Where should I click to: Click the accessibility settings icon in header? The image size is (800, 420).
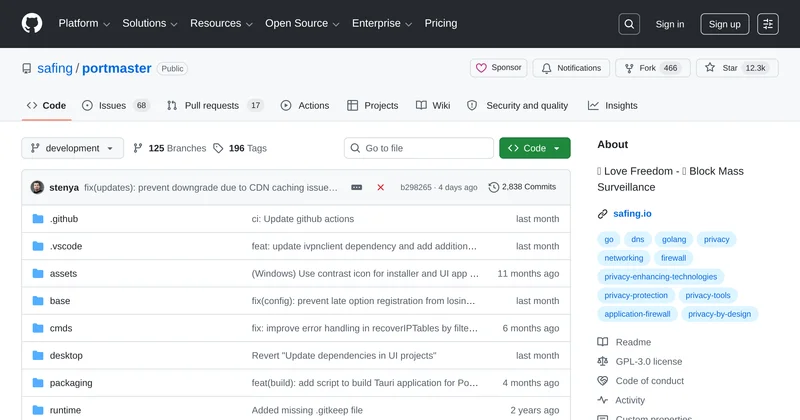[x=768, y=24]
